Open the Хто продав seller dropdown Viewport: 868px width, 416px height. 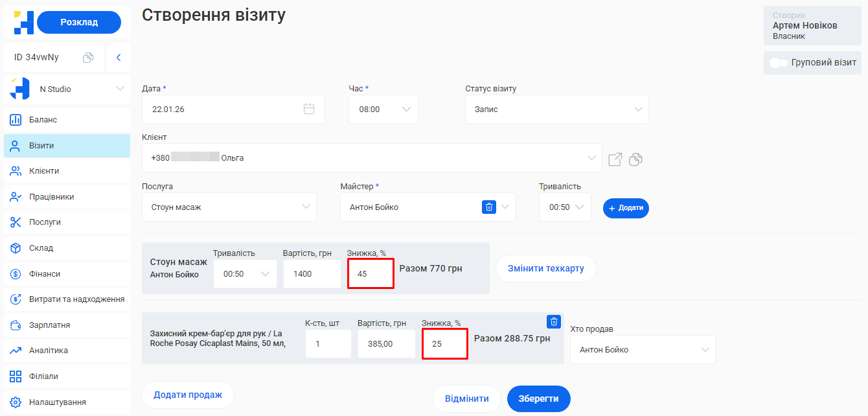coord(642,350)
